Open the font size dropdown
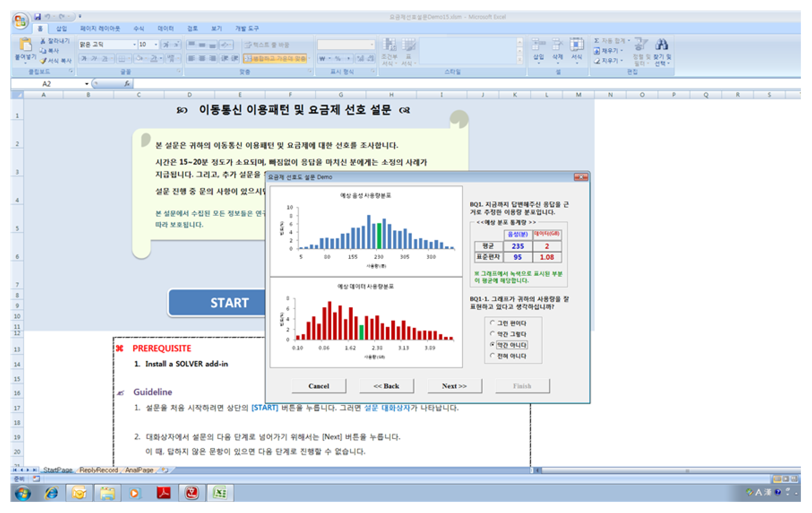This screenshot has width=812, height=513. coord(156,44)
